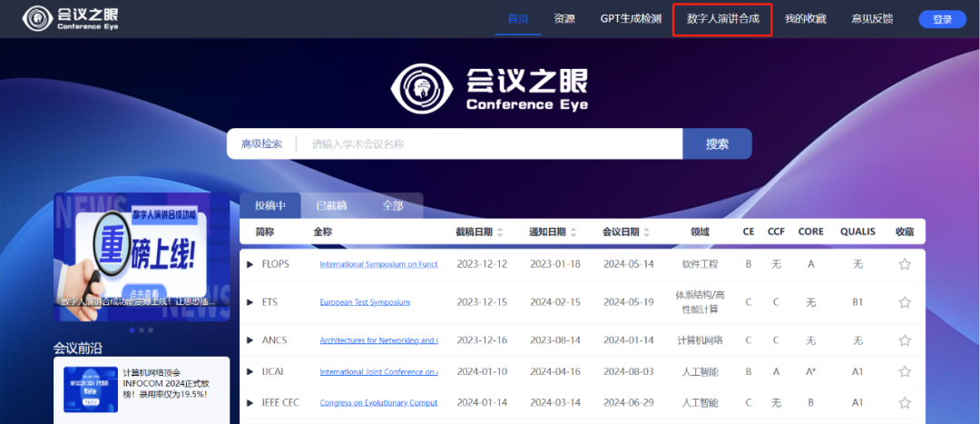
Task: Expand the IJCAI row arrow
Action: [x=250, y=372]
